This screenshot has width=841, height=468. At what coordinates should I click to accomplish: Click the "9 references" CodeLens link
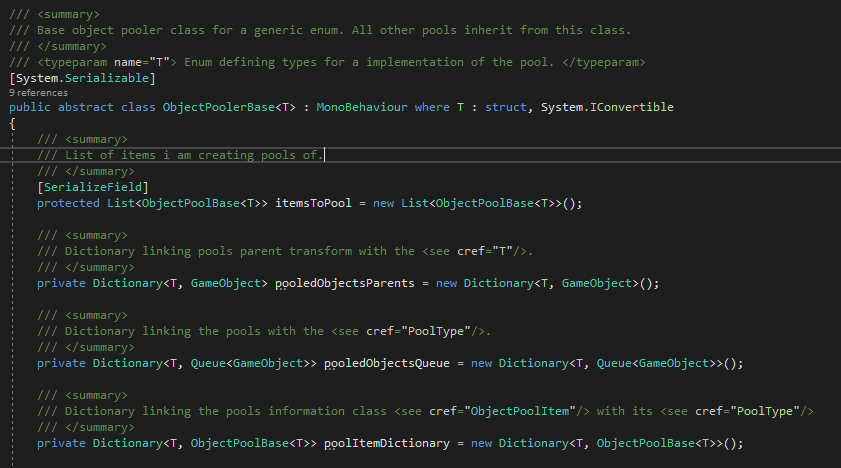click(32, 92)
